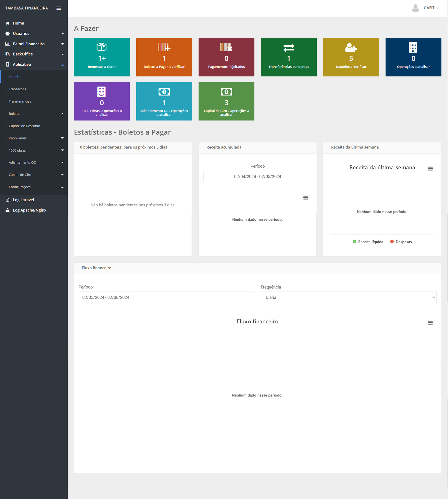The image size is (448, 499).
Task: Open Capital de Giro operações tile
Action: pos(226,102)
